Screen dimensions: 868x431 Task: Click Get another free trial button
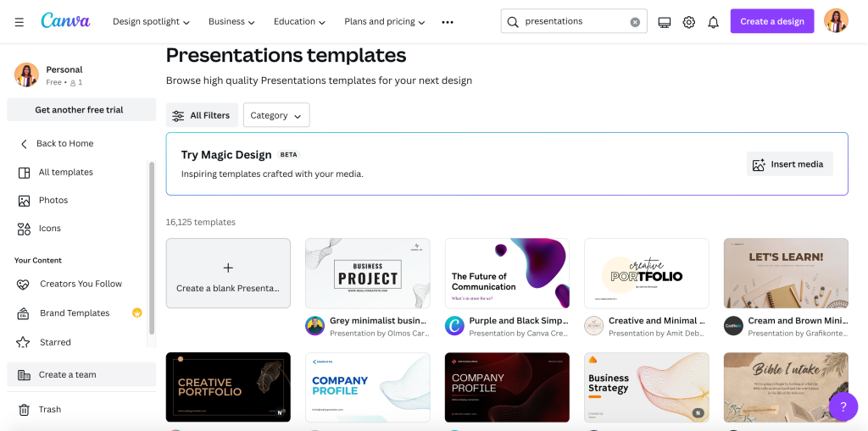coord(79,110)
